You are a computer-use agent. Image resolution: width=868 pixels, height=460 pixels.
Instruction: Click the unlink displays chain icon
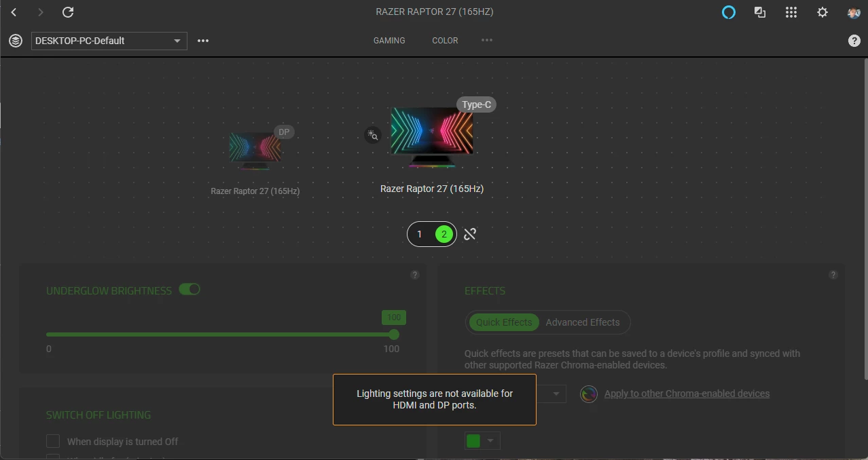coord(470,234)
